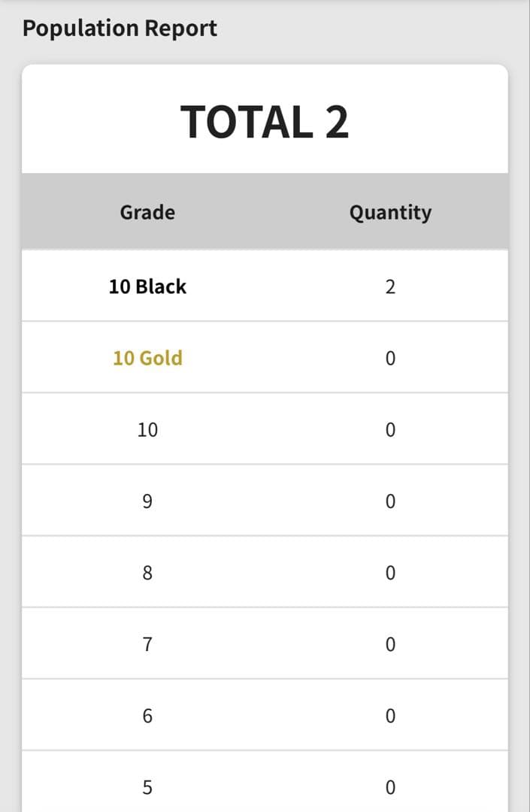Choose the grade 8 label
The image size is (530, 812).
[147, 573]
